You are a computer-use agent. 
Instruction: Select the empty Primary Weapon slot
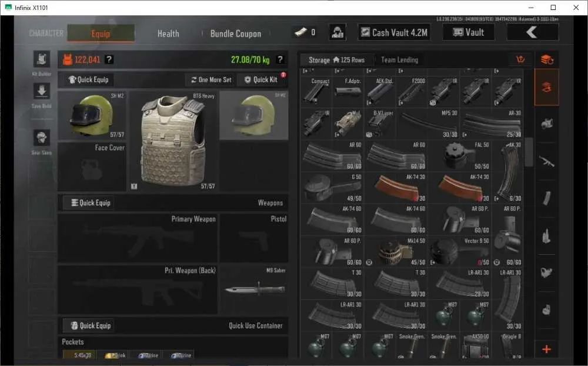[x=138, y=238]
